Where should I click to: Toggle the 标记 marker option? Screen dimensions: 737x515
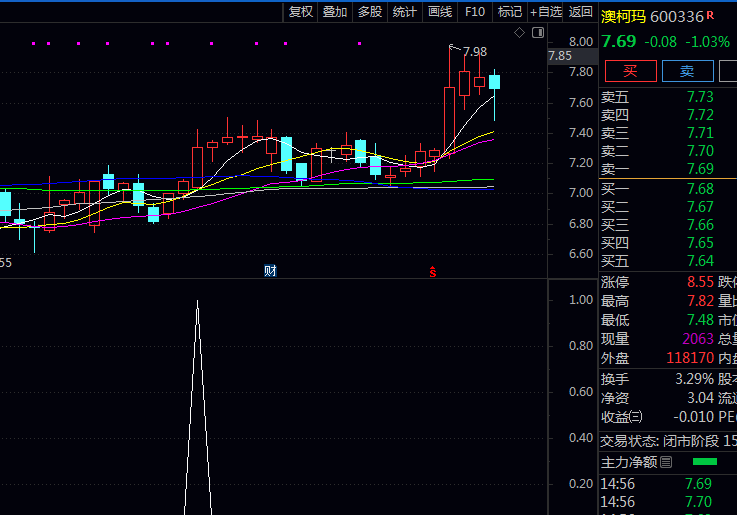[x=510, y=12]
